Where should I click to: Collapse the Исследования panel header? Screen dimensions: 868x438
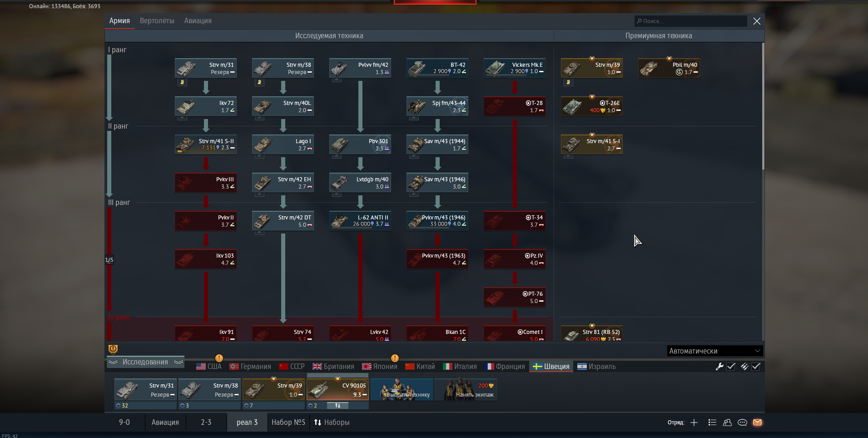point(145,362)
